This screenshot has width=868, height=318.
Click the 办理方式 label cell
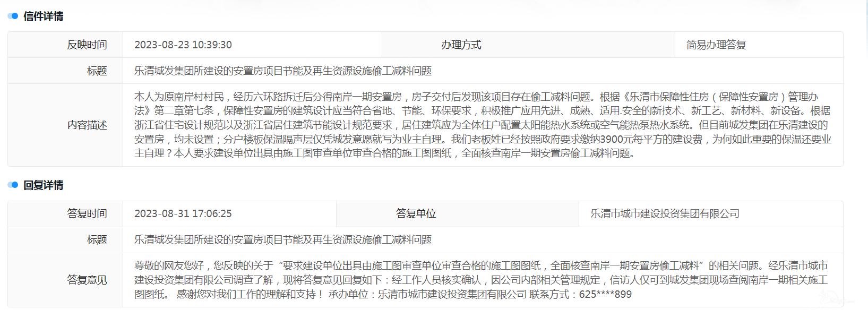(528, 45)
